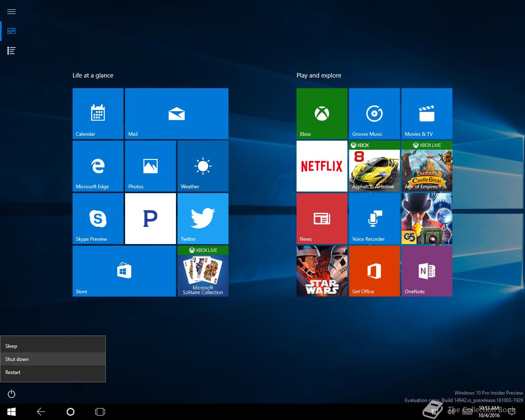
Task: Open the Twitter tile
Action: 203,219
